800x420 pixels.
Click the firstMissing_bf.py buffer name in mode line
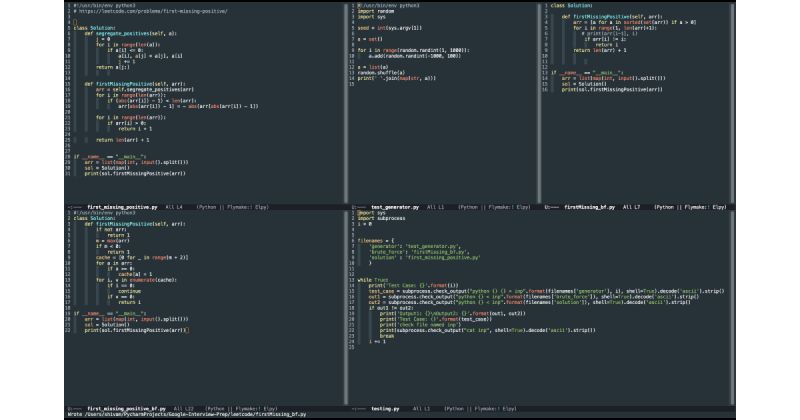(589, 207)
